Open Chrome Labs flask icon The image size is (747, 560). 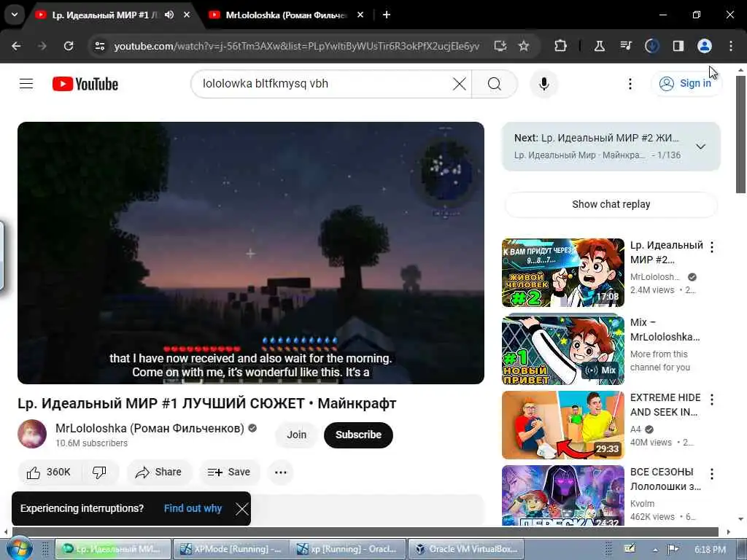click(x=600, y=46)
